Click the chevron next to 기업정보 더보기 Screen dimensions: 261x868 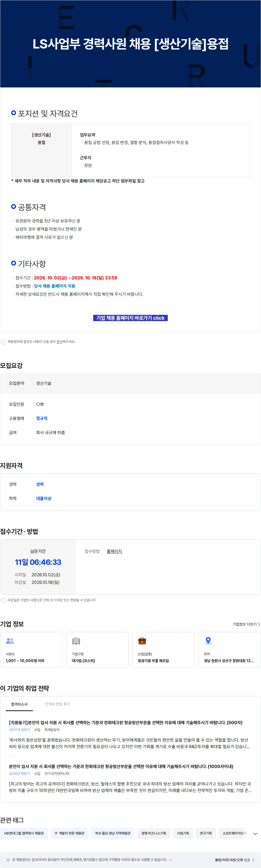[x=259, y=625]
